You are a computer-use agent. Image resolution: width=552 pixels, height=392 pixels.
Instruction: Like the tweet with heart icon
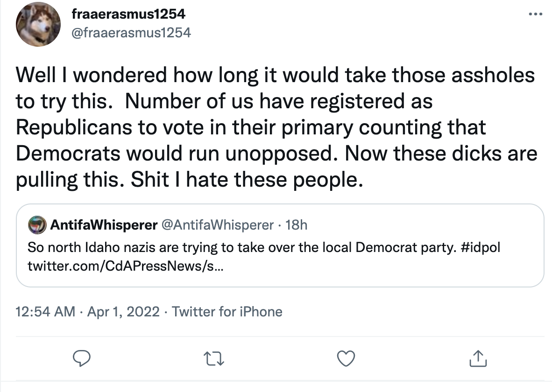(346, 358)
